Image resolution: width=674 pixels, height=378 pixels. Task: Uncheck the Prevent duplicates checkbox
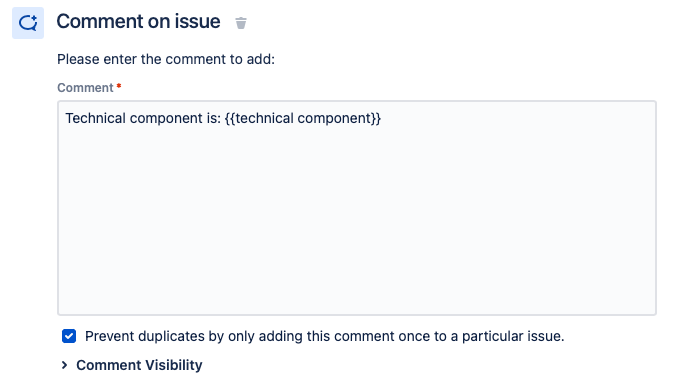click(x=69, y=336)
